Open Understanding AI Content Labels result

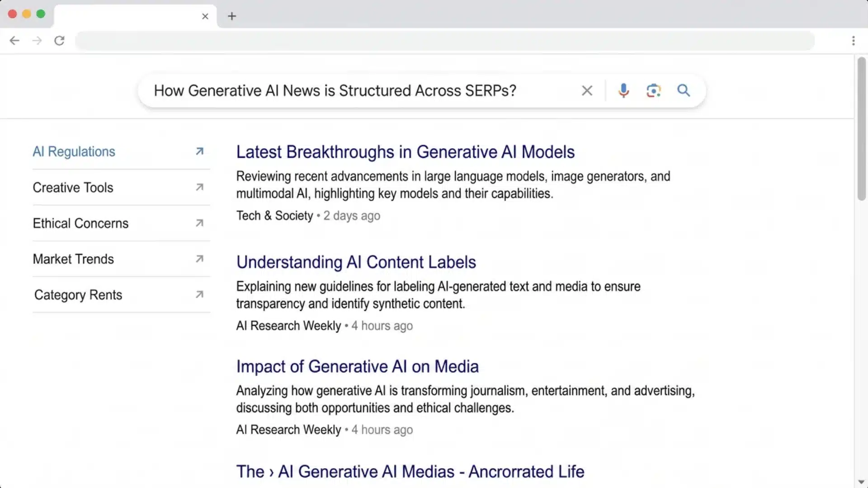click(x=356, y=262)
